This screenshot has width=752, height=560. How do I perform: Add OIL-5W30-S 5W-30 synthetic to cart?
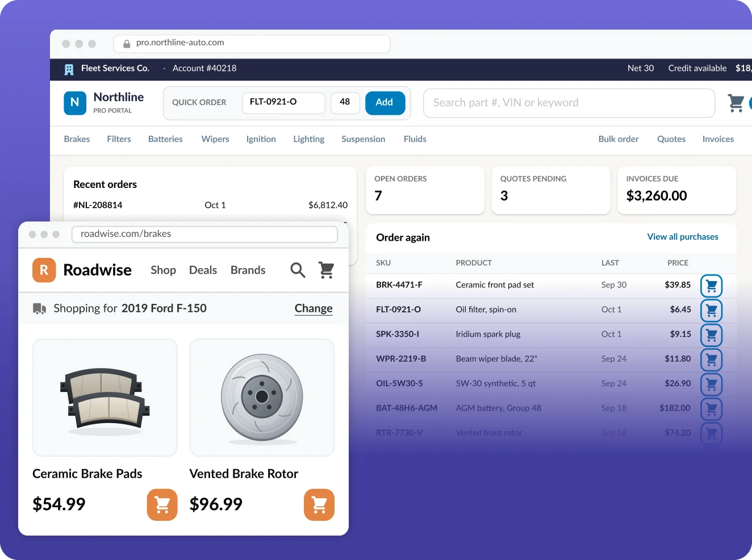[711, 385]
